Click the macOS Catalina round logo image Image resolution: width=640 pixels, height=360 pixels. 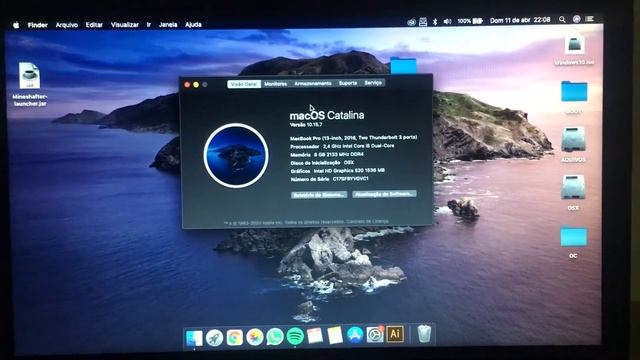(236, 155)
